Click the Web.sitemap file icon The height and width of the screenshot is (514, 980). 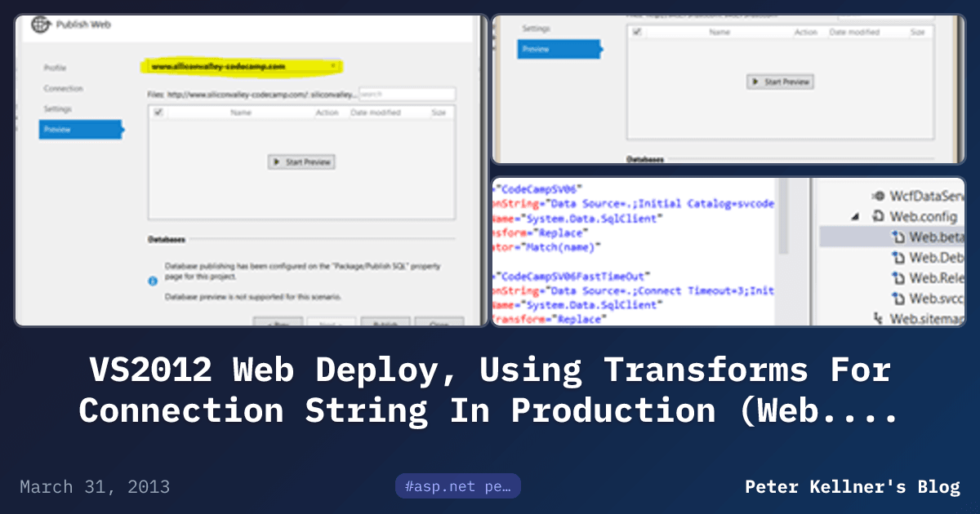click(878, 318)
